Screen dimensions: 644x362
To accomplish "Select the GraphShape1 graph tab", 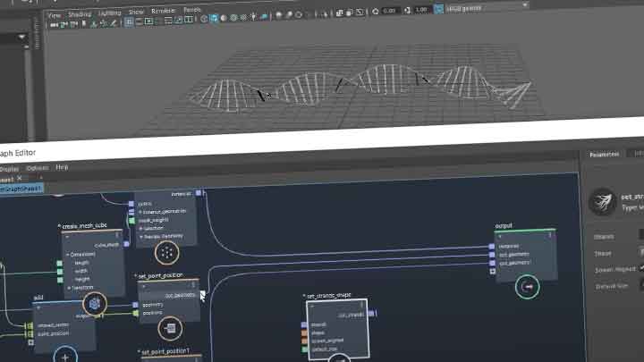I will (x=21, y=189).
